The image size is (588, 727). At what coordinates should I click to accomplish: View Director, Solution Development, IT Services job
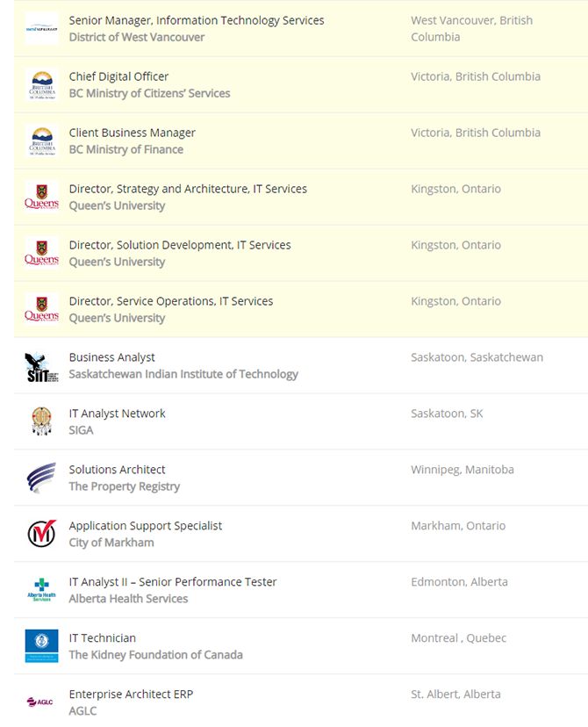pyautogui.click(x=180, y=245)
